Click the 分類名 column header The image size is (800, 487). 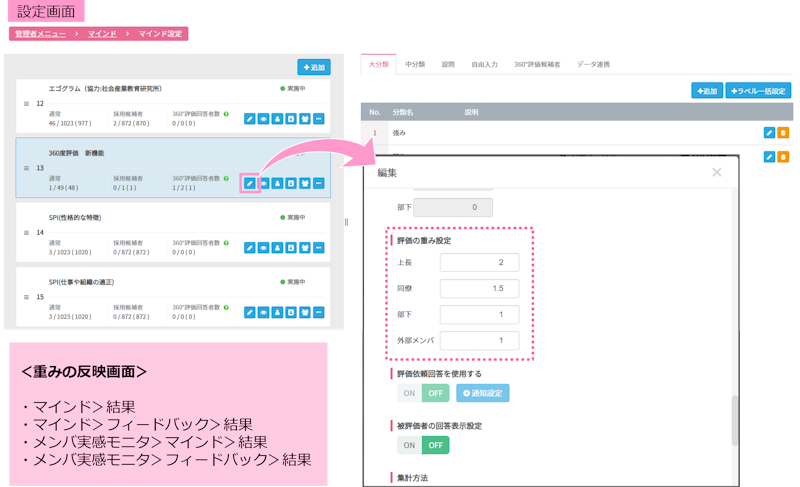[403, 112]
